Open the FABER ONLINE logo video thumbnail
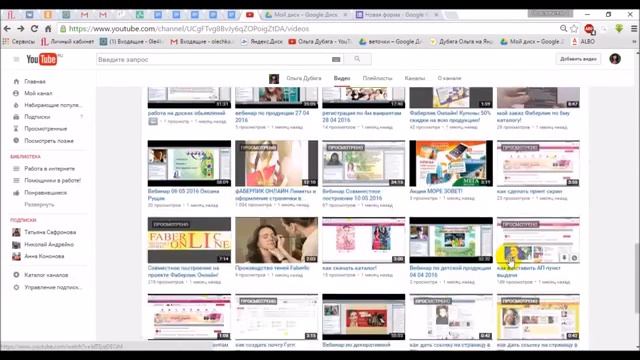The width and height of the screenshot is (640, 360). (189, 240)
